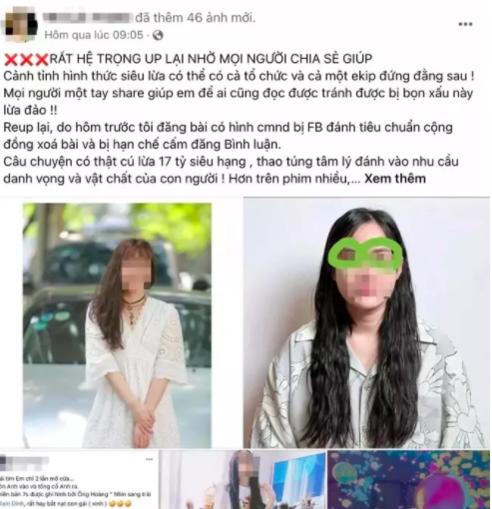
Task: Open the three-dot post options menu
Action: [x=465, y=24]
